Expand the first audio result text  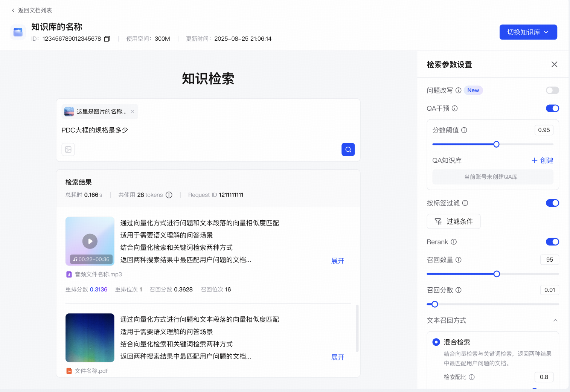(337, 261)
